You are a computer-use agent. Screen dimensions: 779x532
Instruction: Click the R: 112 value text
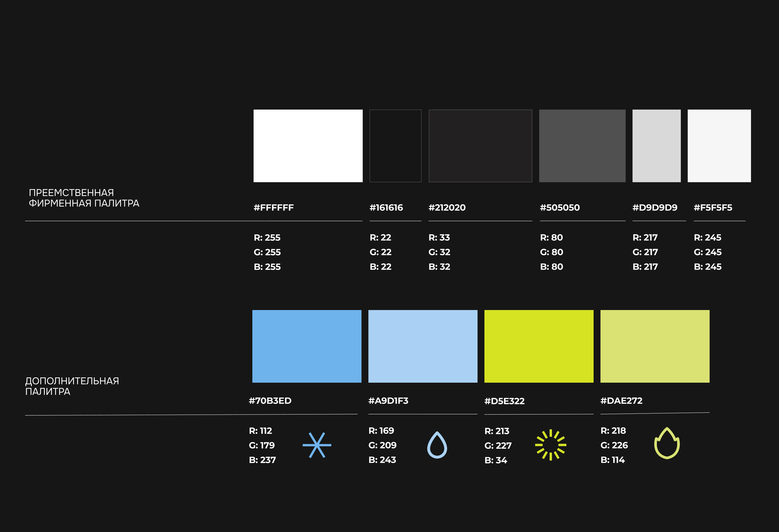260,431
